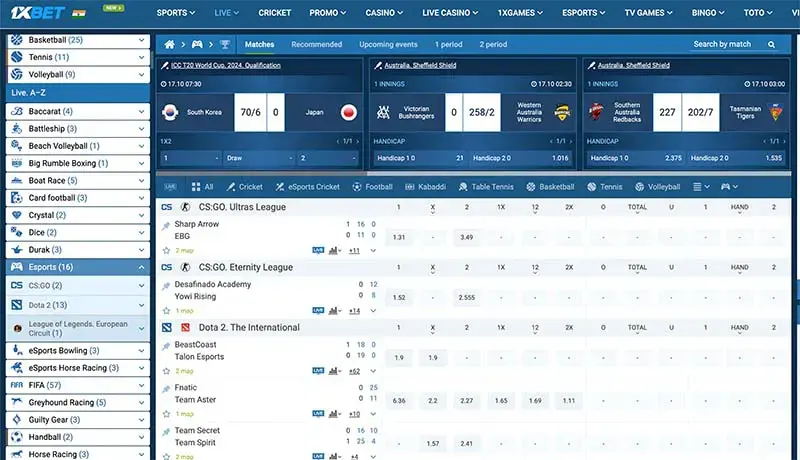Open the home icon in breadcrumb

(169, 44)
